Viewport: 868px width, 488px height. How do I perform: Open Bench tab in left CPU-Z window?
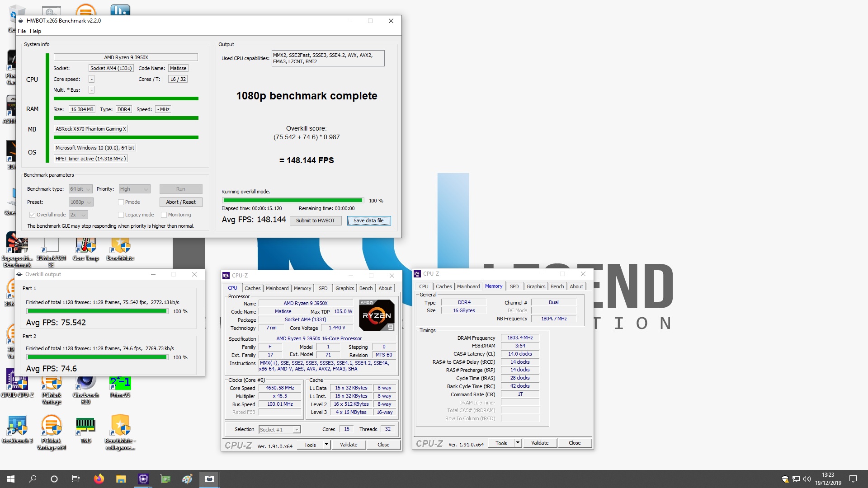(366, 288)
